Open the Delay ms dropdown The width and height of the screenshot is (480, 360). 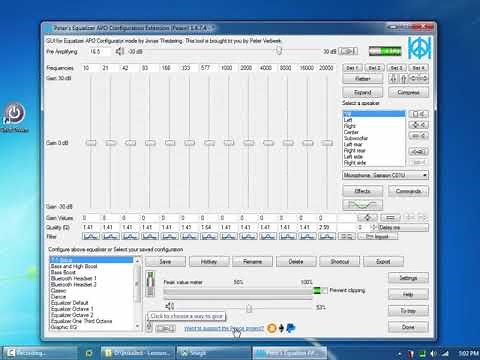[403, 228]
